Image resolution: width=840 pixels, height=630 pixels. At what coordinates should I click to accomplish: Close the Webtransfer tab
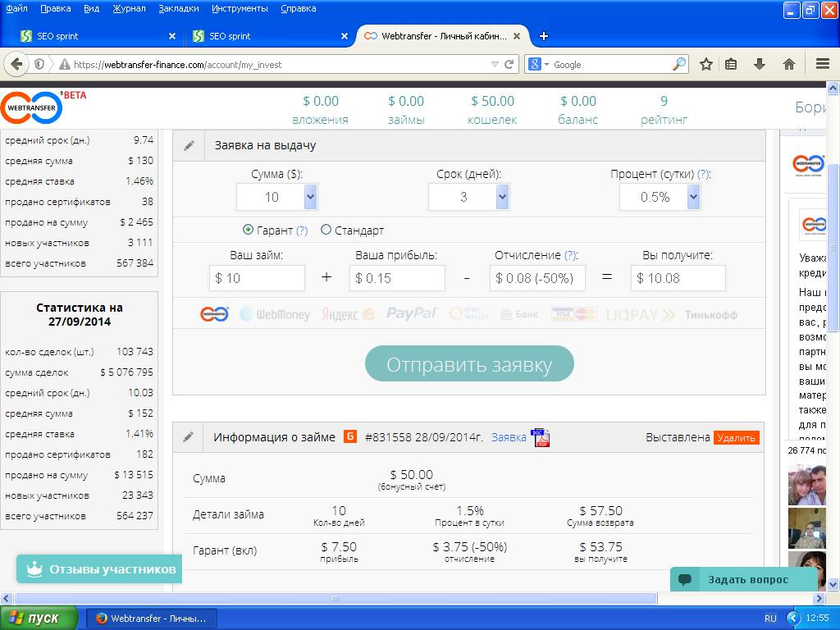pyautogui.click(x=517, y=36)
